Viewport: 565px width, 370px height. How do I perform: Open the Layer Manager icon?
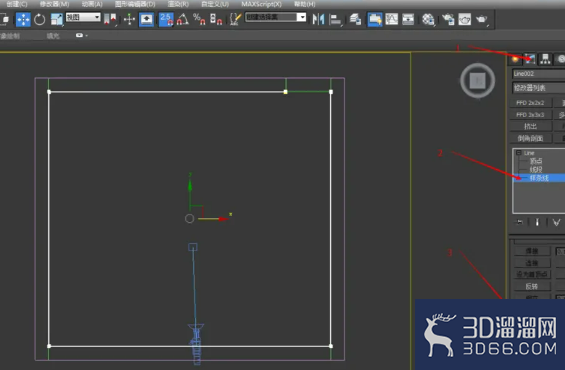tap(355, 19)
